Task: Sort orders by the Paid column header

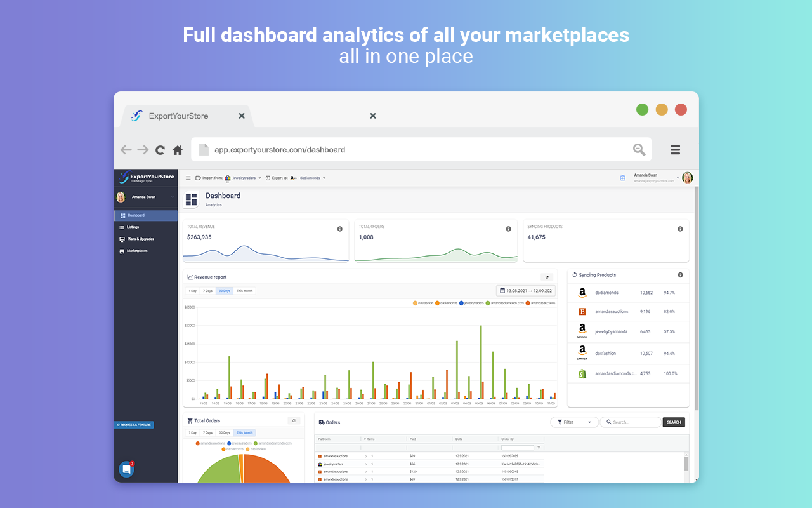Action: [430, 439]
